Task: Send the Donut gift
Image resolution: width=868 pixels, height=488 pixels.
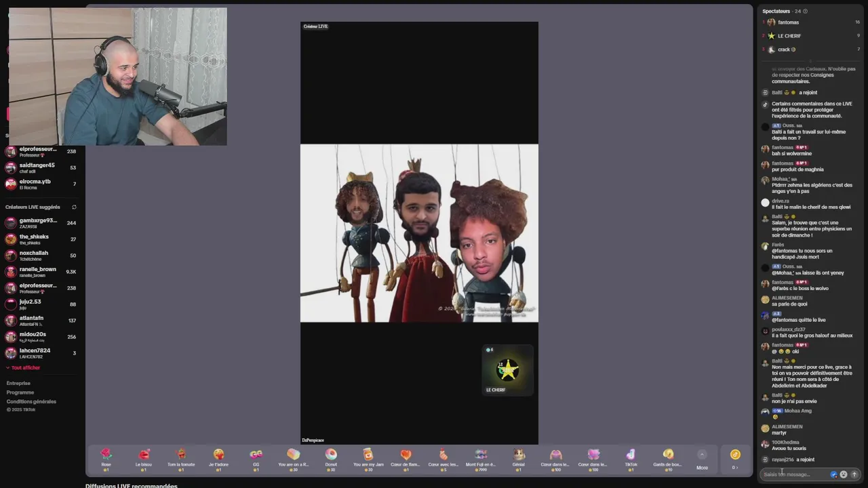Action: click(331, 459)
